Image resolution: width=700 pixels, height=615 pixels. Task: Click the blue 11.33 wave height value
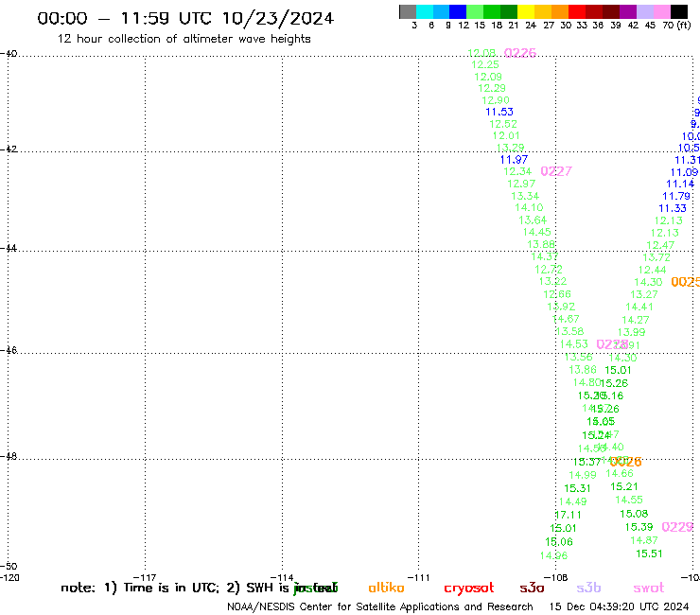click(673, 208)
